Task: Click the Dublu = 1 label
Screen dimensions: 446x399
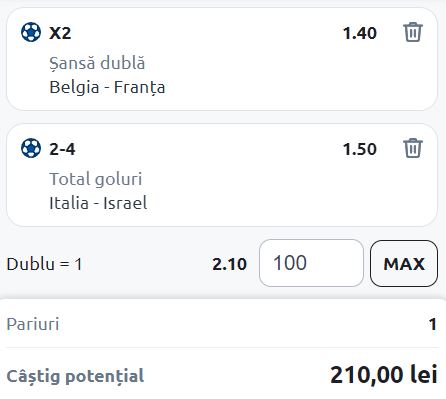Action: tap(44, 264)
